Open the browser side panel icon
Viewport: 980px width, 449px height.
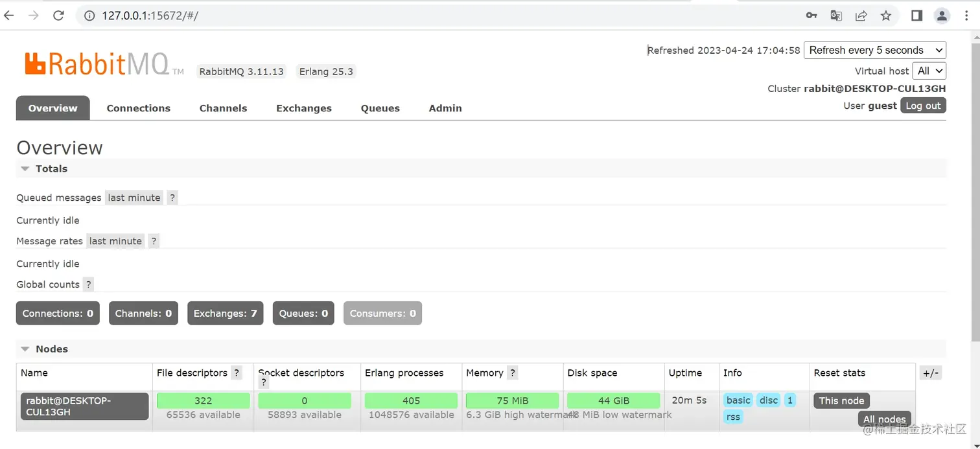(x=916, y=16)
